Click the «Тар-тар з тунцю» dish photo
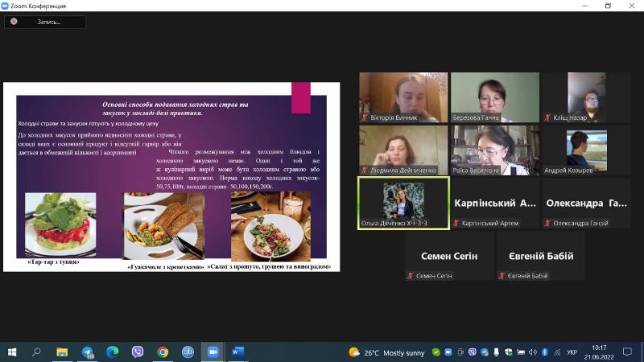 click(60, 225)
